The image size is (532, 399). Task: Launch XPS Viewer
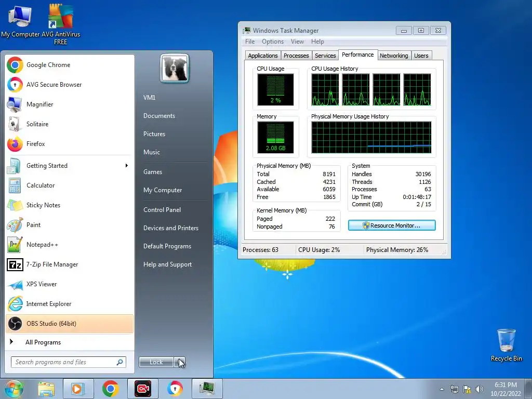pos(70,284)
